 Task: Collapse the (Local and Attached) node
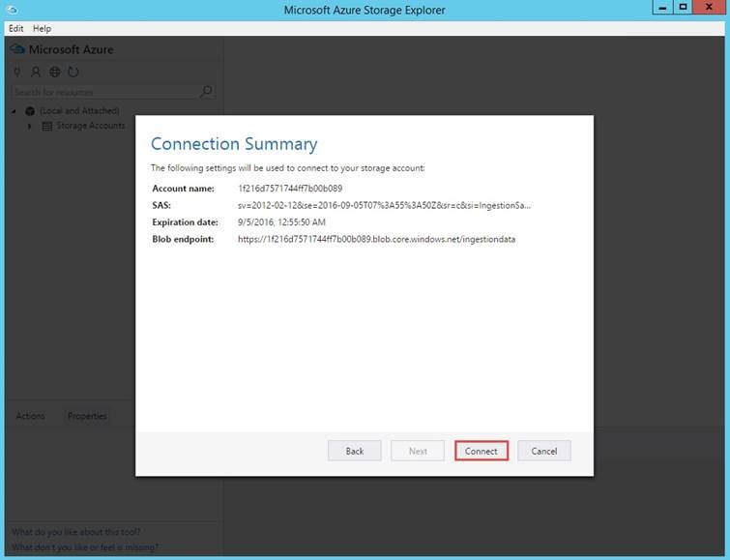[x=14, y=111]
